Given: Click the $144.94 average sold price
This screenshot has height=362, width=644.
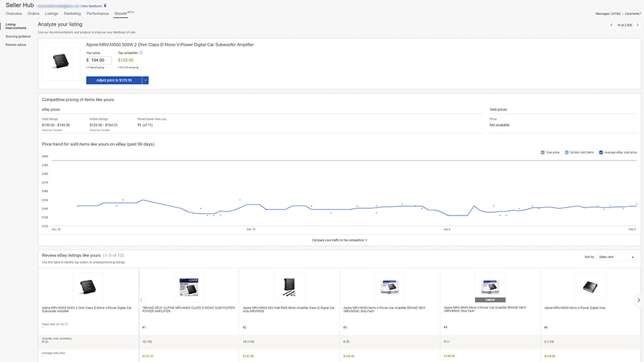Looking at the screenshot, I should [550, 356].
